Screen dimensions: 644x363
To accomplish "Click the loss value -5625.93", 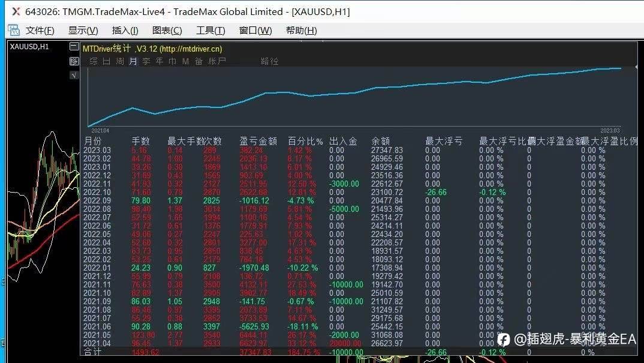I will [255, 326].
